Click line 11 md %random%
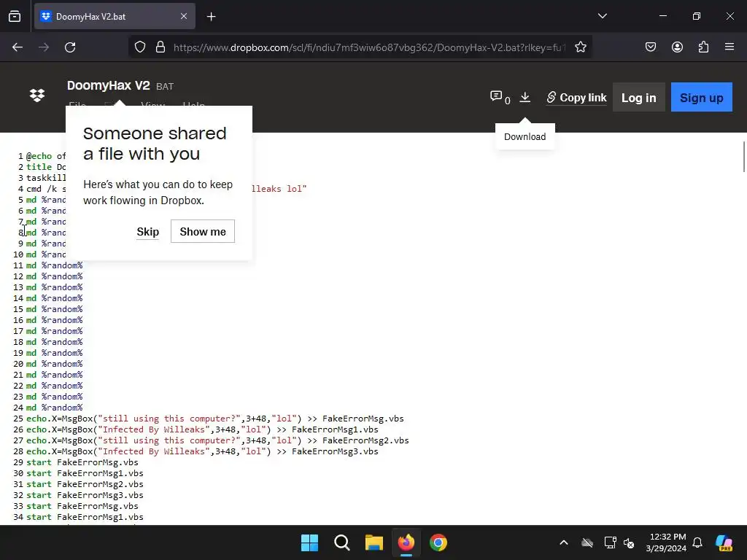 (x=54, y=265)
